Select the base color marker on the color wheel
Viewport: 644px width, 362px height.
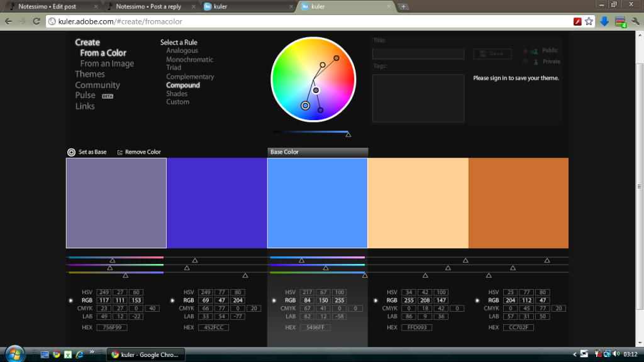pos(305,106)
